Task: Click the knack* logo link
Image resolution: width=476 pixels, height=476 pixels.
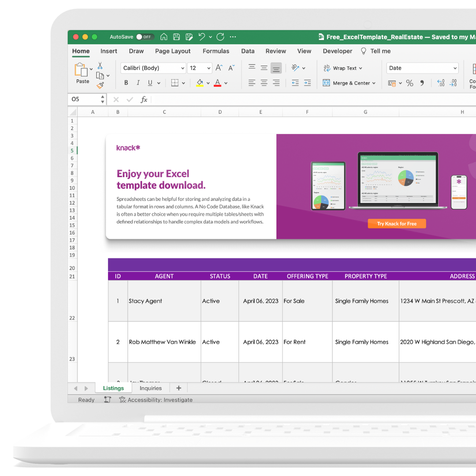Action: click(128, 148)
